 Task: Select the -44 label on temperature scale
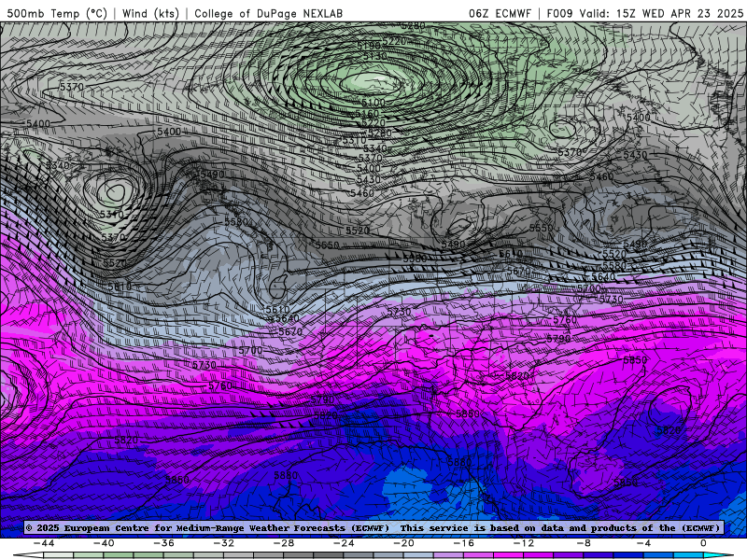[x=44, y=543]
